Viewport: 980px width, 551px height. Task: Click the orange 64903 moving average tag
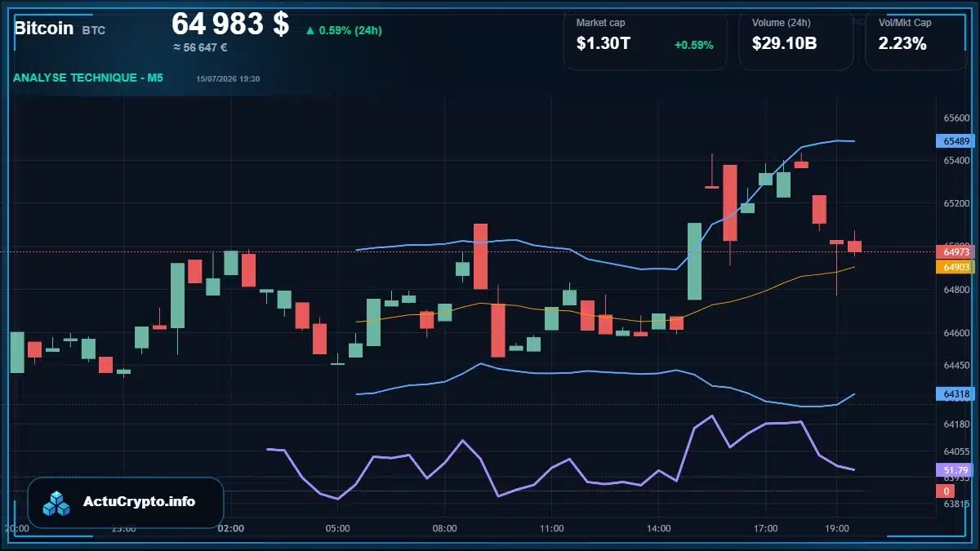pos(955,267)
